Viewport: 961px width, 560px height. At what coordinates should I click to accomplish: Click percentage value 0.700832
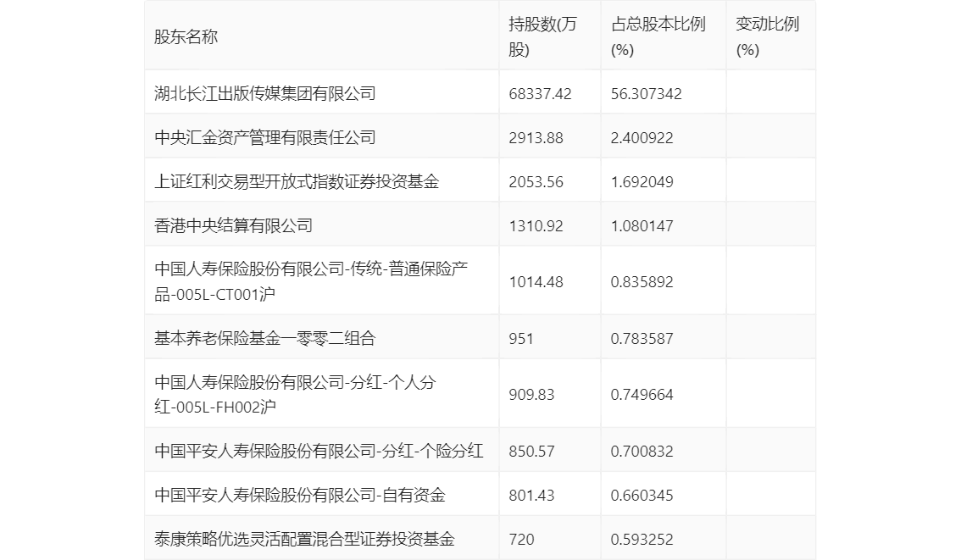[642, 451]
